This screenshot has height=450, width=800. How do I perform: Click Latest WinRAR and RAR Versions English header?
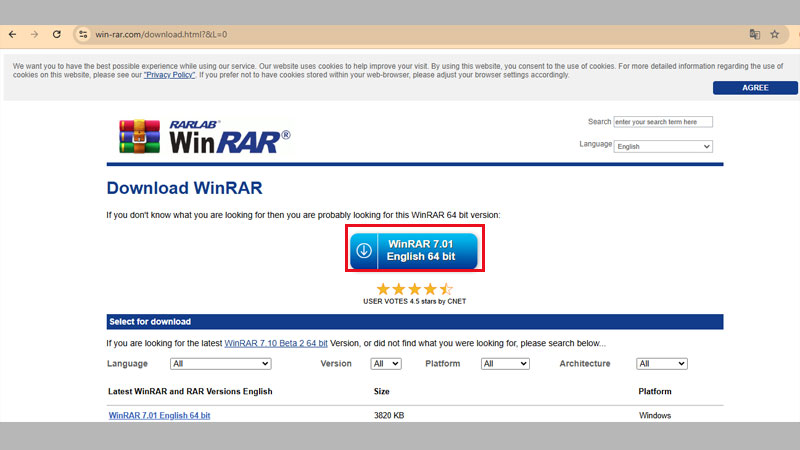click(x=190, y=391)
